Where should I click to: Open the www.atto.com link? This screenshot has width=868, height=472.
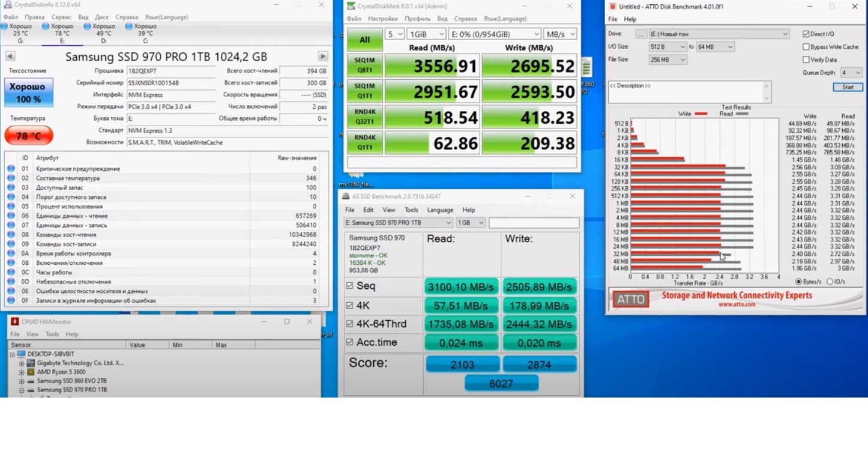pos(737,304)
